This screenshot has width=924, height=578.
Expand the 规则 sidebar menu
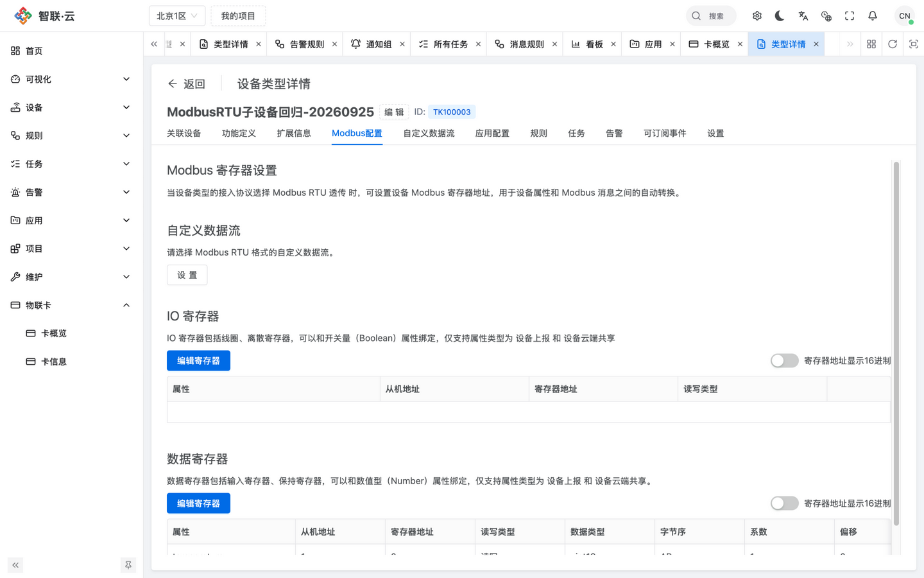tap(71, 136)
